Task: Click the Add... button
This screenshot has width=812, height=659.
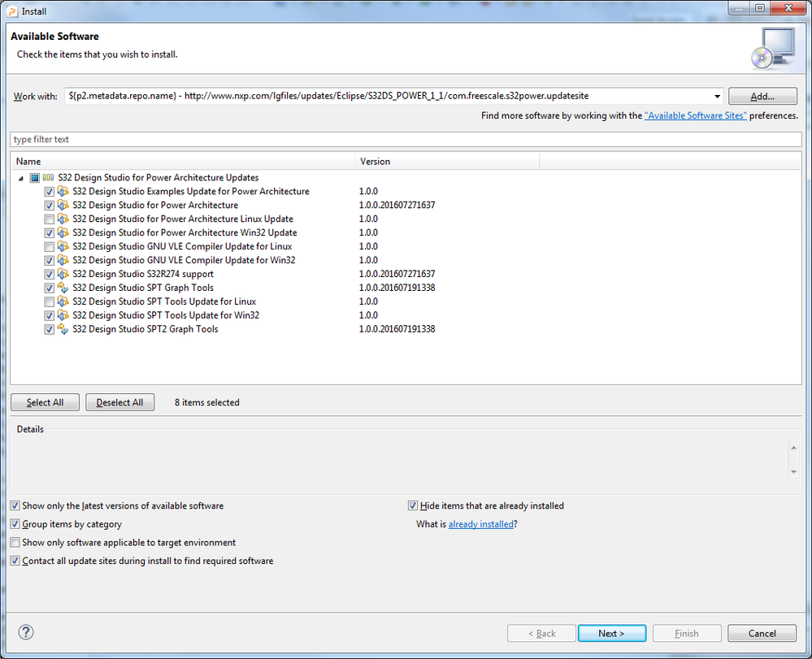Action: 762,96
